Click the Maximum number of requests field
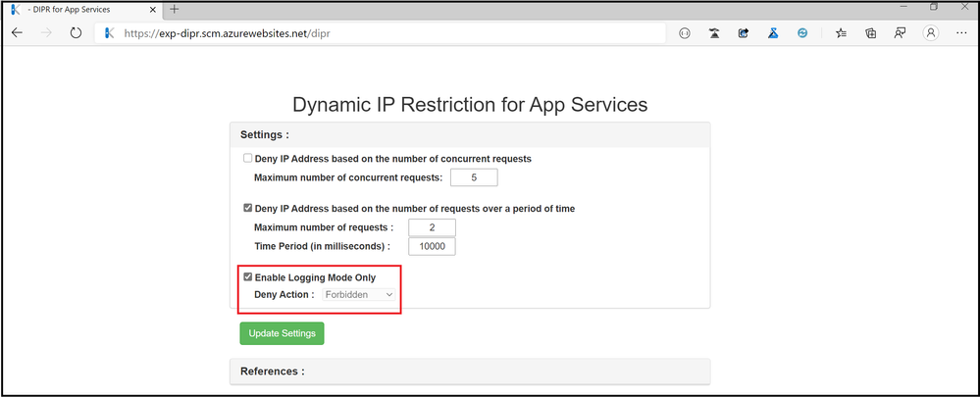This screenshot has height=397, width=980. 432,227
